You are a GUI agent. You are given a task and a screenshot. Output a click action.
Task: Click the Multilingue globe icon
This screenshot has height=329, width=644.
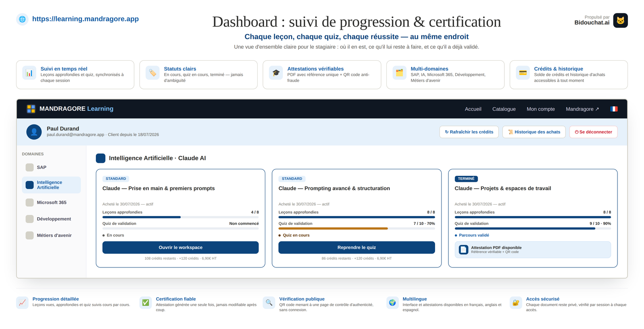coord(392,303)
